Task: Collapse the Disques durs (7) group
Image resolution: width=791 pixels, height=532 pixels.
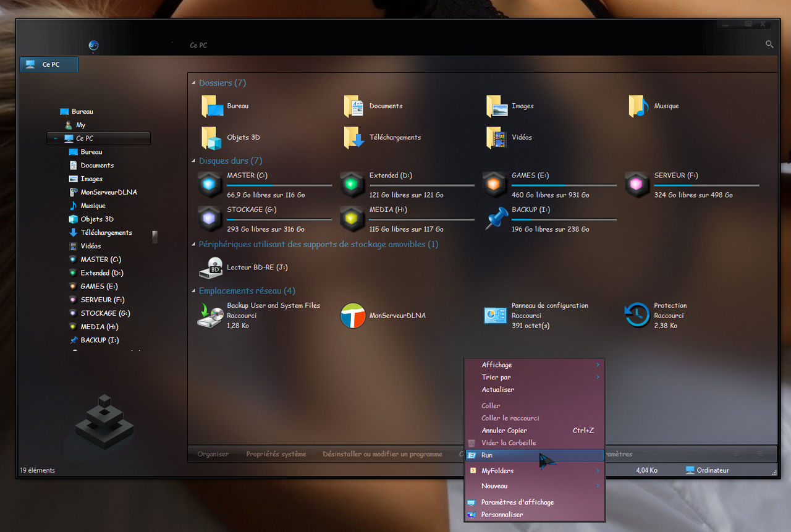Action: [x=193, y=161]
